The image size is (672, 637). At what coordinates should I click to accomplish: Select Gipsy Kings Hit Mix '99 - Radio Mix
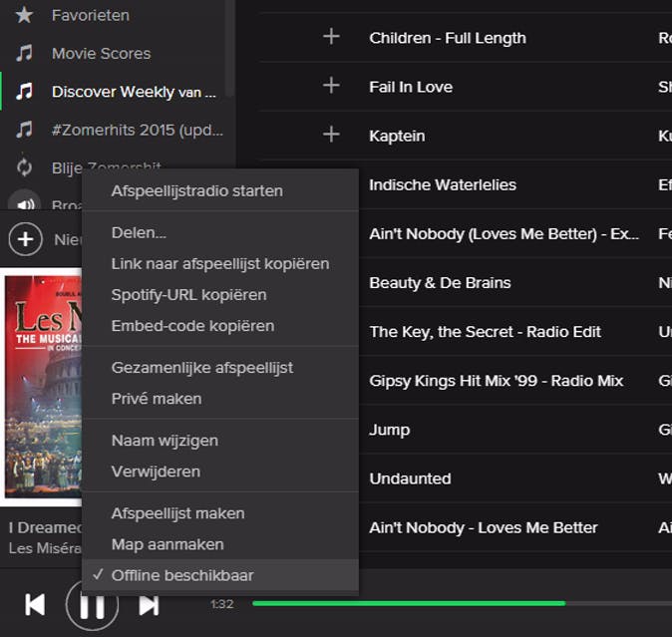[497, 381]
